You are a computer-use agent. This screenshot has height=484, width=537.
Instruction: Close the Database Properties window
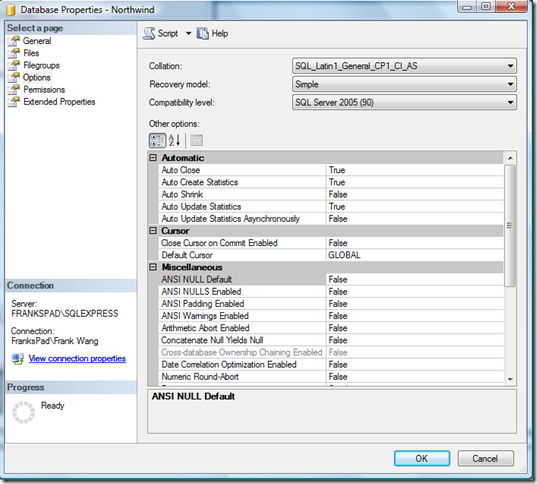click(511, 7)
